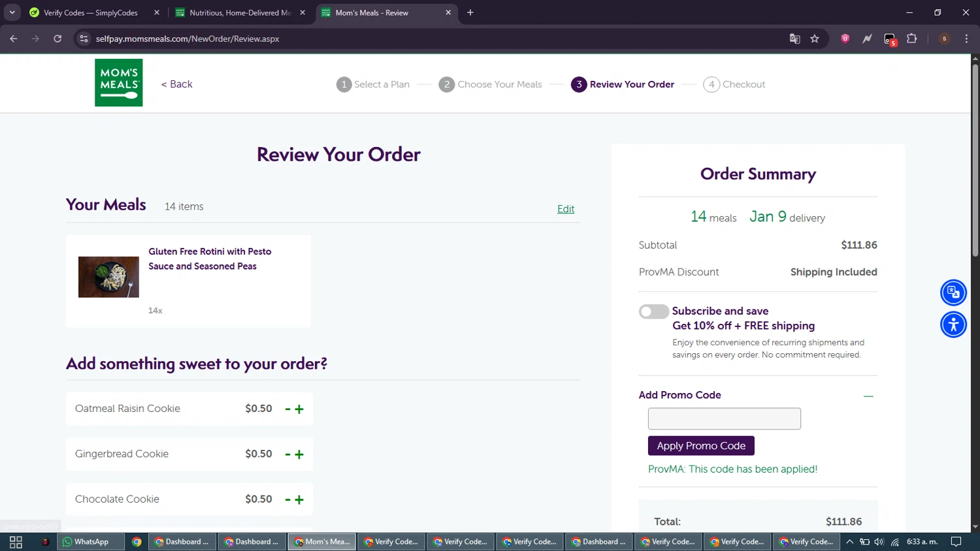Image resolution: width=980 pixels, height=551 pixels.
Task: Open the red shield extension icon
Action: [845, 39]
